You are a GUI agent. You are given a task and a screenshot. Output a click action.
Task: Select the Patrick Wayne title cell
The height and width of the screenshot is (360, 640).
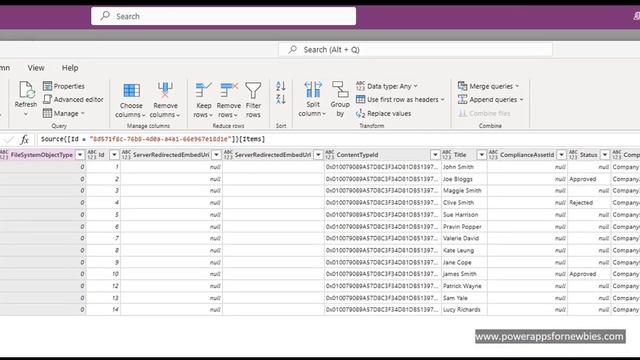[464, 286]
